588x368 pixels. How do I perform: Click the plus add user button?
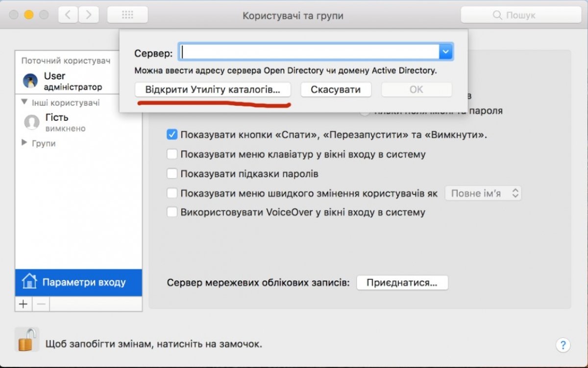click(23, 304)
